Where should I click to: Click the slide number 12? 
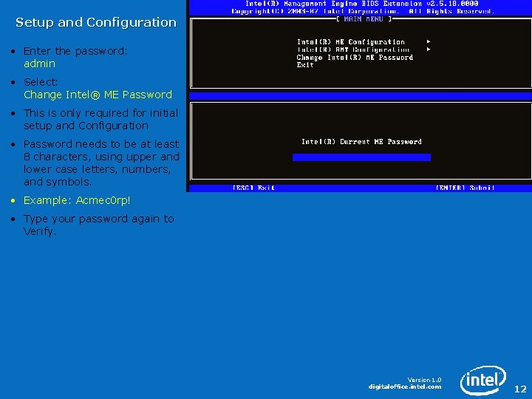520,389
